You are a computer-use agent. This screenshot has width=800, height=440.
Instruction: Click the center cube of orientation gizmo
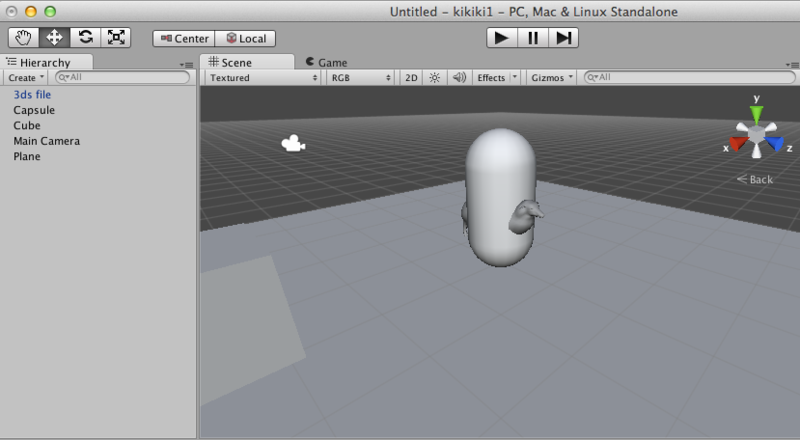(757, 134)
